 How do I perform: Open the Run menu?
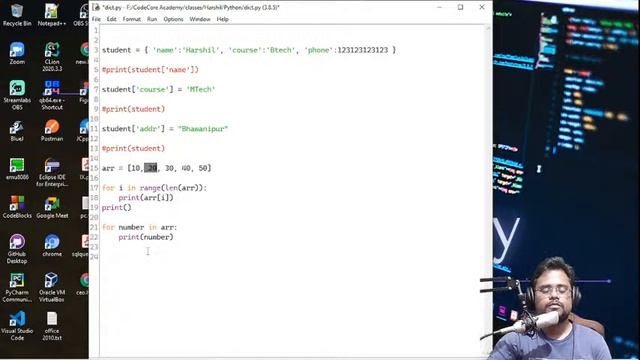coord(152,19)
